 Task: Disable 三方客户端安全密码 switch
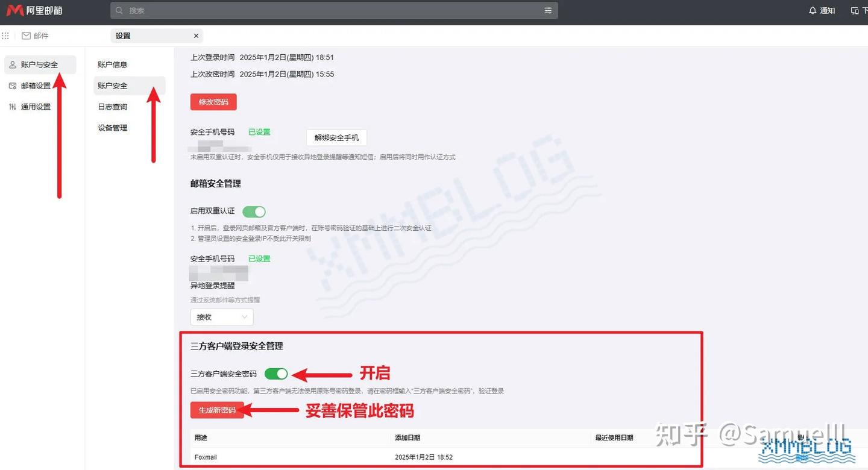point(276,374)
